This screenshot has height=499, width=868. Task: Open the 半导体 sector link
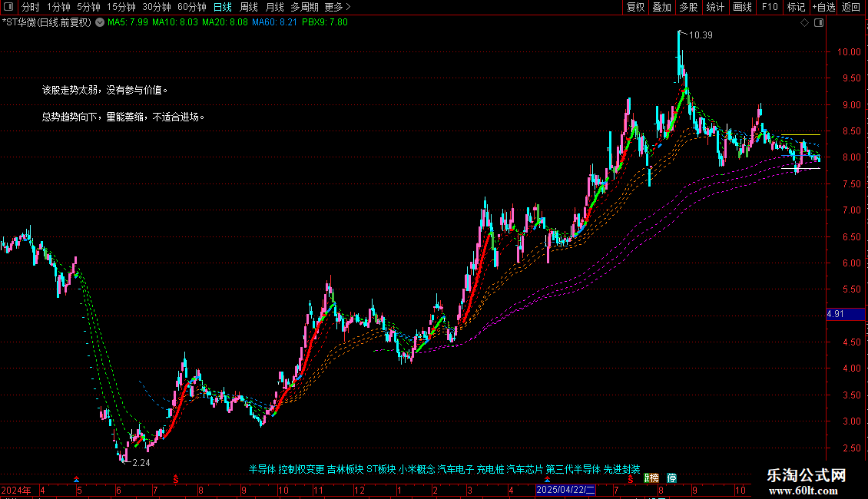click(x=262, y=469)
